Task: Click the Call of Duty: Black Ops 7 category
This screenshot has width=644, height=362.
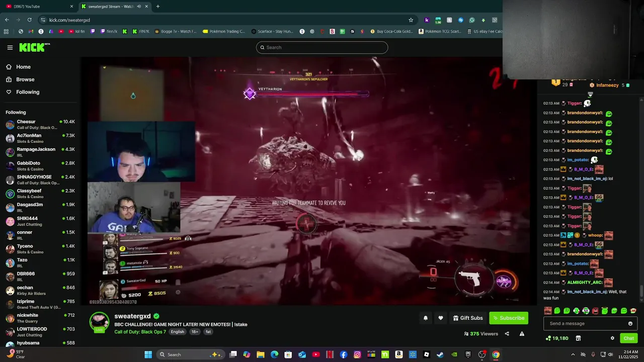Action: click(140, 332)
